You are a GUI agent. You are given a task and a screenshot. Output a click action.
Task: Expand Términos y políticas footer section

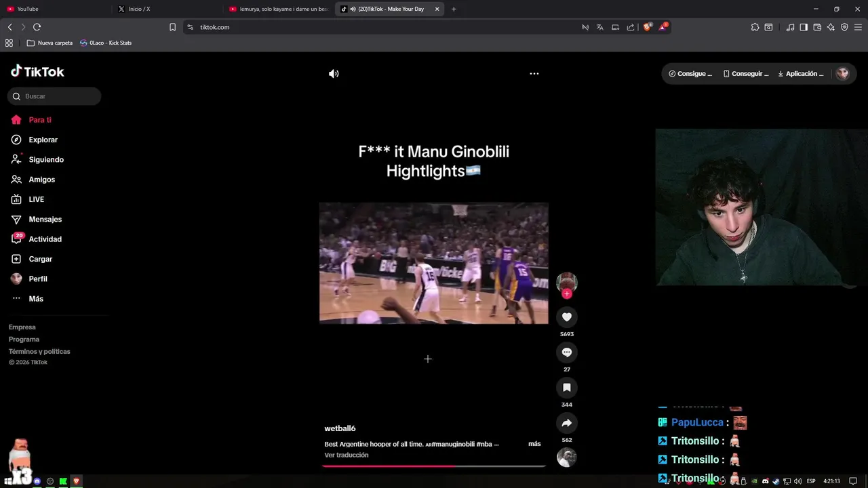coord(39,352)
